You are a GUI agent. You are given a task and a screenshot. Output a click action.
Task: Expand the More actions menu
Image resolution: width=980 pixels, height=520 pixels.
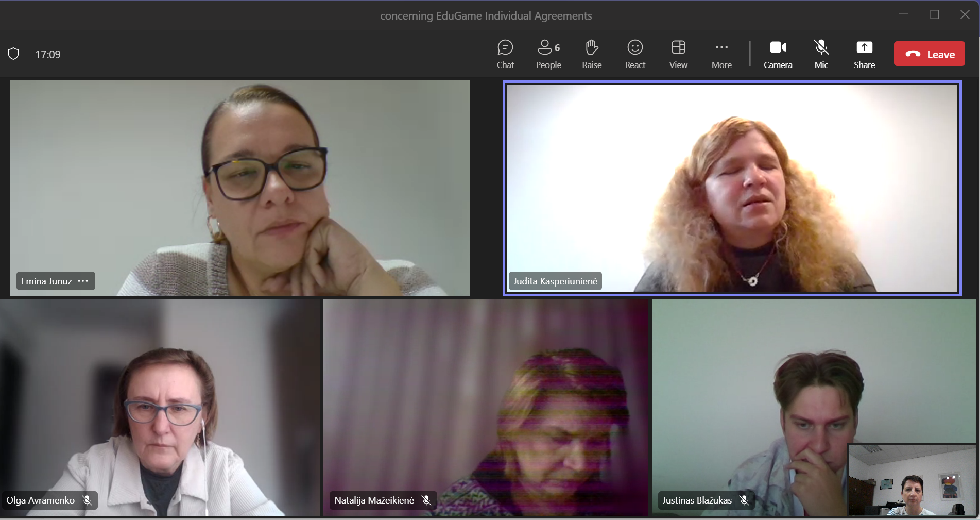pyautogui.click(x=721, y=54)
